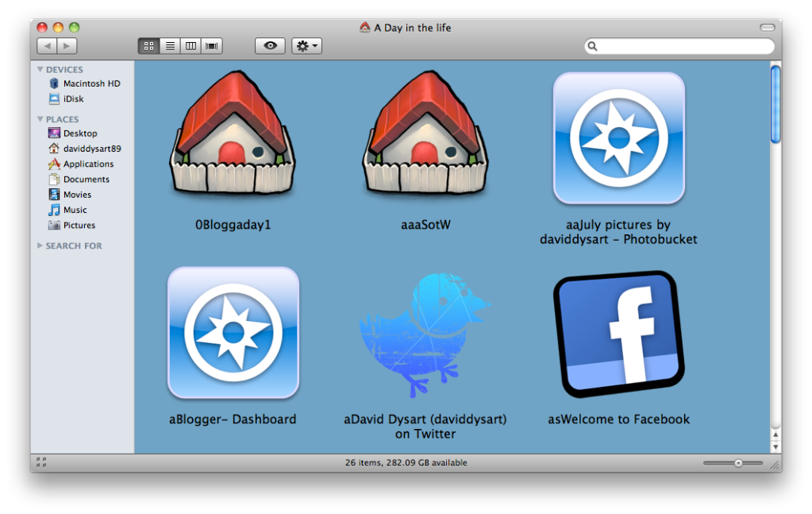Screen dimensions: 812x514
Task: Open Quick Look with the eye button
Action: pos(270,46)
